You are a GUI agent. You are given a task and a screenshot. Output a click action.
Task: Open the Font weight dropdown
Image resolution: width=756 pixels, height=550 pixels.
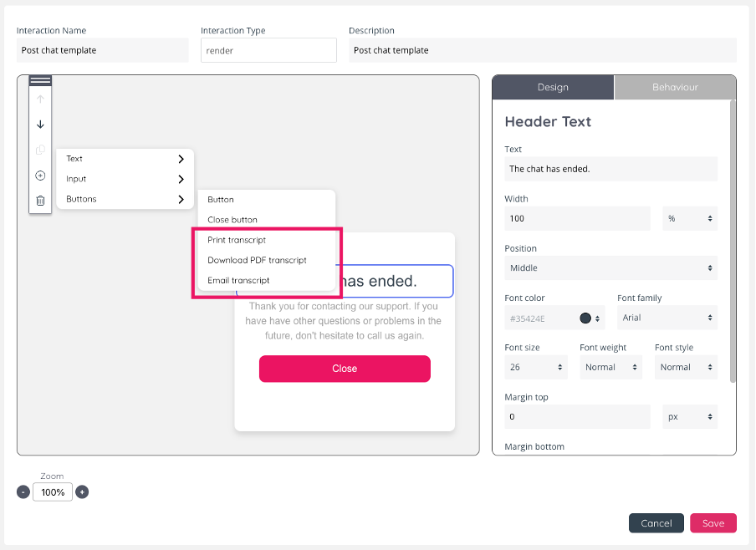click(x=612, y=367)
